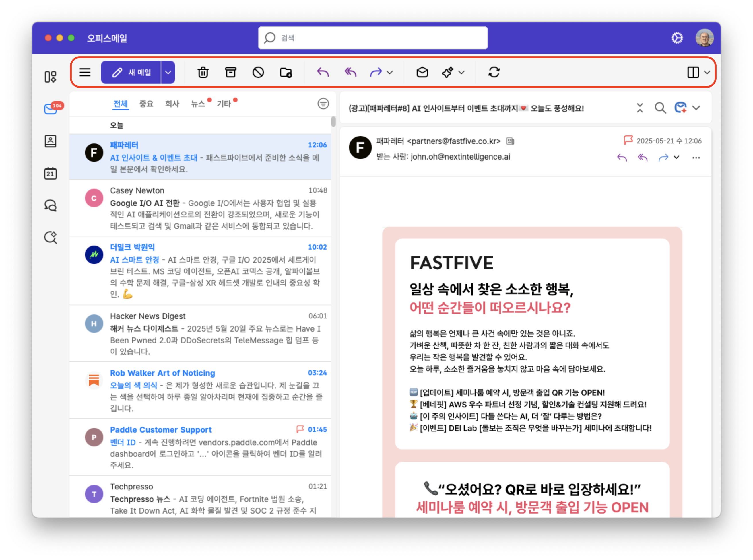Screen dimensions: 753x560
Task: Open the AI search sidebar icon
Action: coord(51,237)
